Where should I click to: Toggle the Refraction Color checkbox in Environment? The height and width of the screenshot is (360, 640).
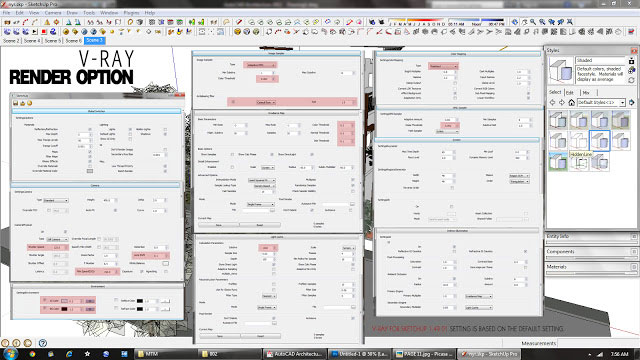116,309
